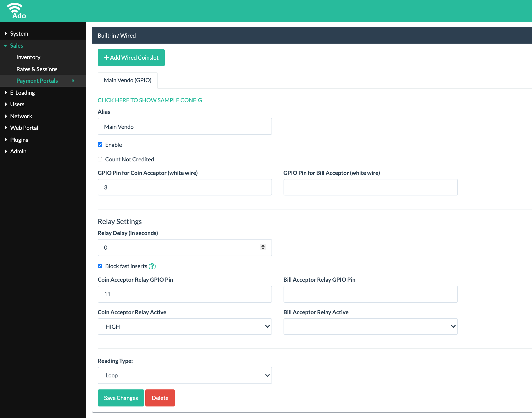Expand the E-Loading menu

43,93
